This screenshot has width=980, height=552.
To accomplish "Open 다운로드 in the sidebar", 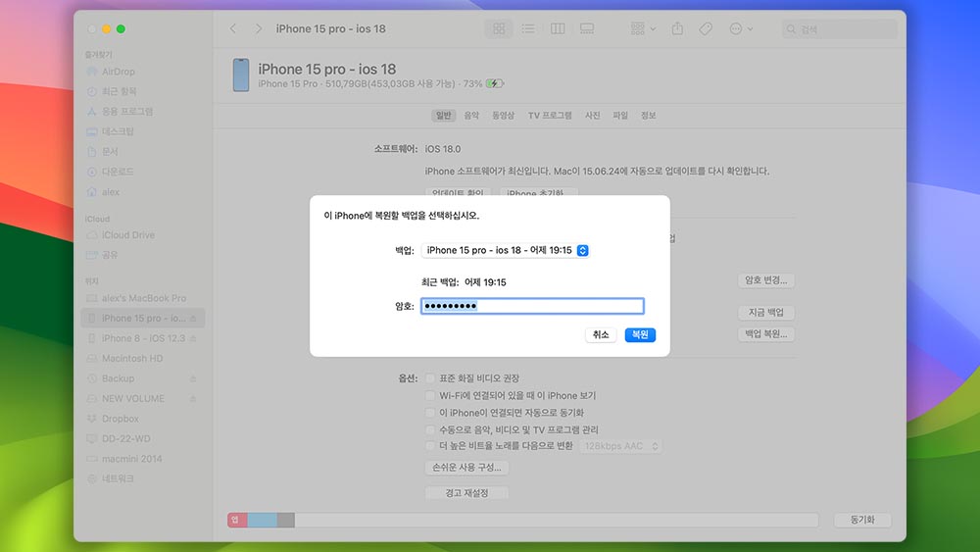I will [118, 172].
